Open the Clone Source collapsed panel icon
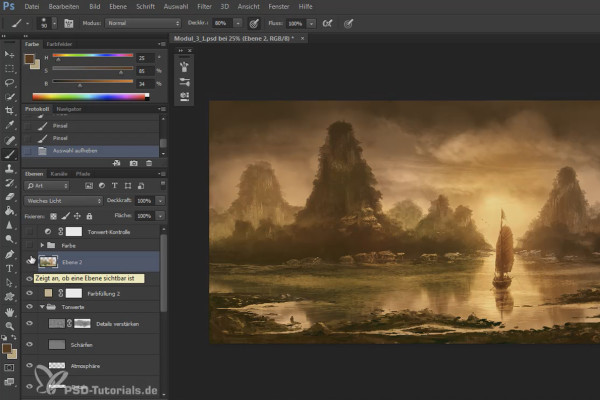 (x=184, y=96)
